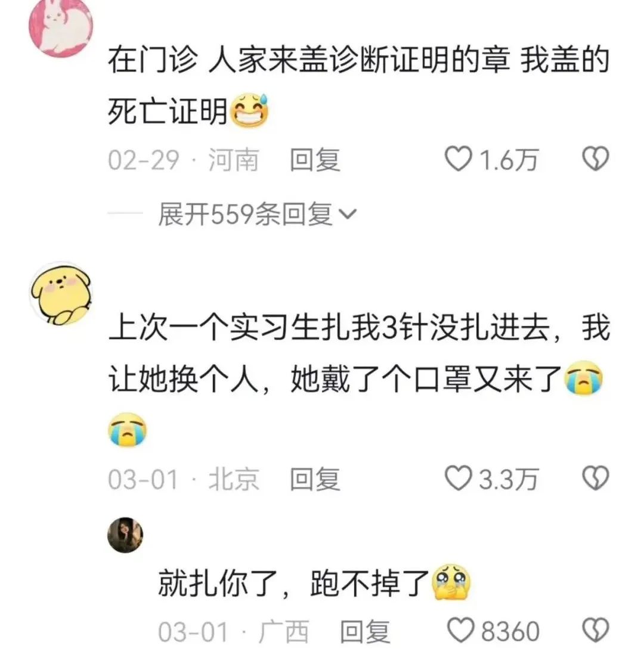Open the pink rabbit avatar profile

pos(60,27)
